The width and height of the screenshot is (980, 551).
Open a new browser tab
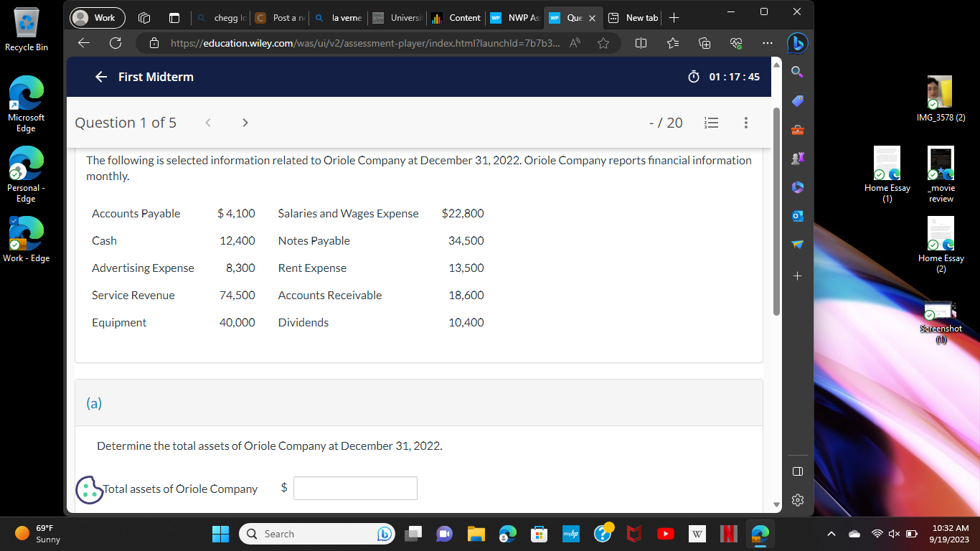(674, 18)
